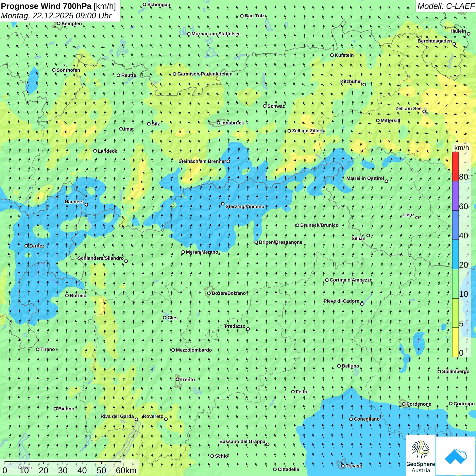Click the Bruneck/Brunico label
The height and width of the screenshot is (476, 476).
tap(319, 225)
